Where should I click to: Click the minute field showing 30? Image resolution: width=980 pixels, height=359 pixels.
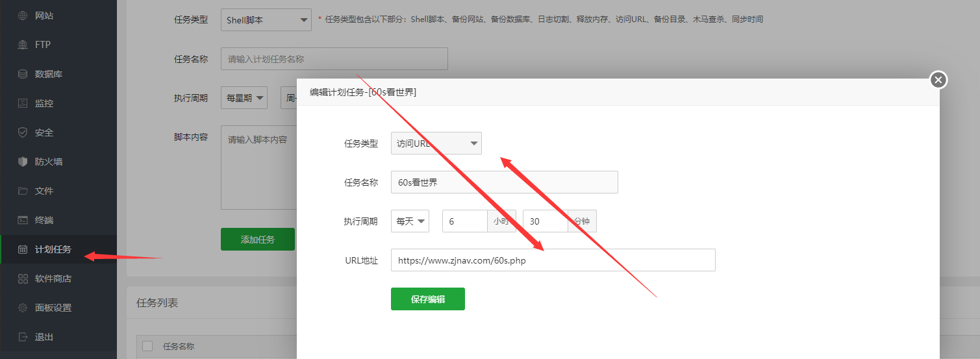pos(546,221)
